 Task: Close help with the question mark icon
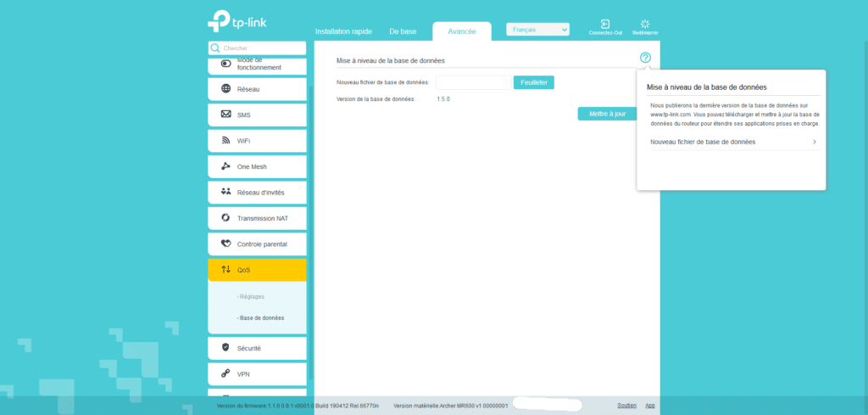(645, 58)
